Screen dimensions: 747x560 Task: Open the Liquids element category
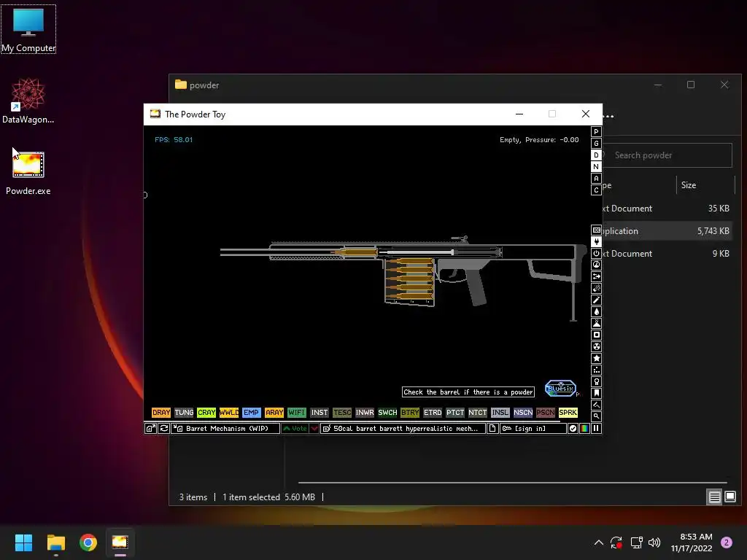click(x=596, y=311)
